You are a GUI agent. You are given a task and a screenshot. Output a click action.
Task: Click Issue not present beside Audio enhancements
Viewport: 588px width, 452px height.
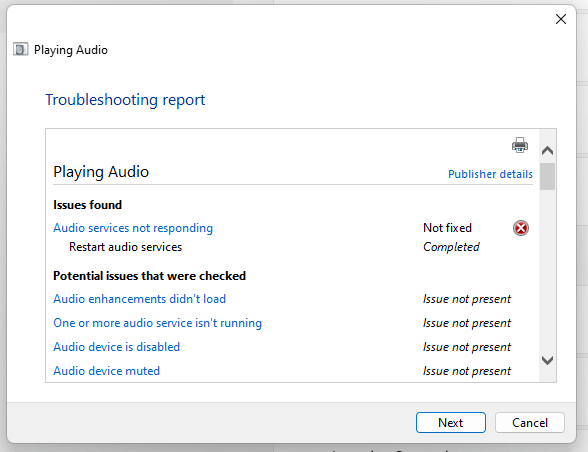467,299
